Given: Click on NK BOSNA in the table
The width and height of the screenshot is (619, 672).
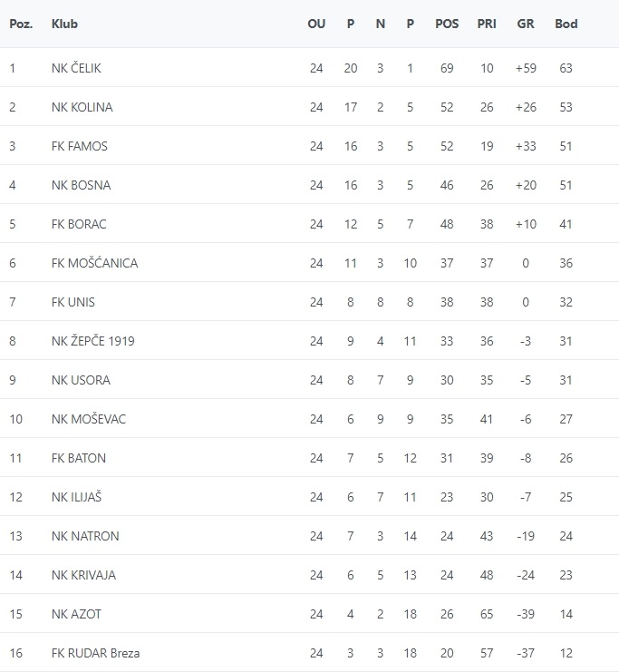Looking at the screenshot, I should [82, 185].
